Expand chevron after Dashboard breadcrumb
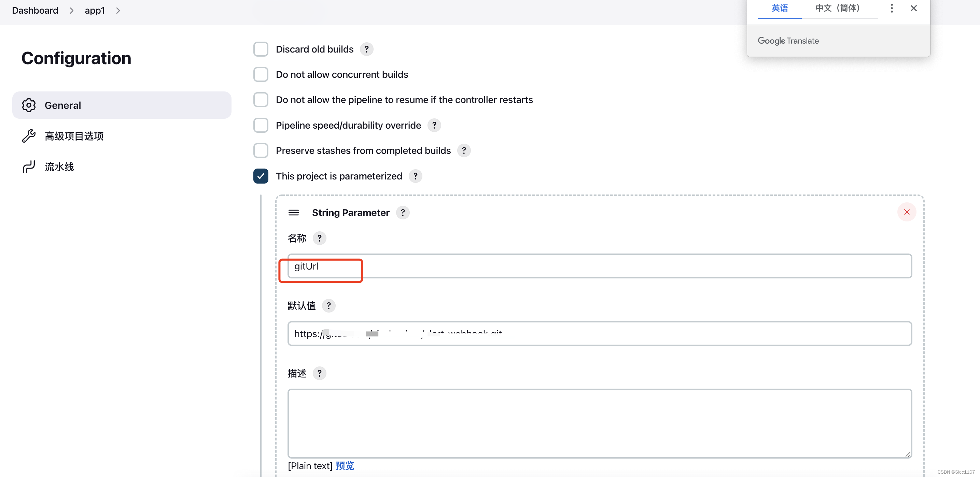The image size is (980, 477). coord(71,11)
